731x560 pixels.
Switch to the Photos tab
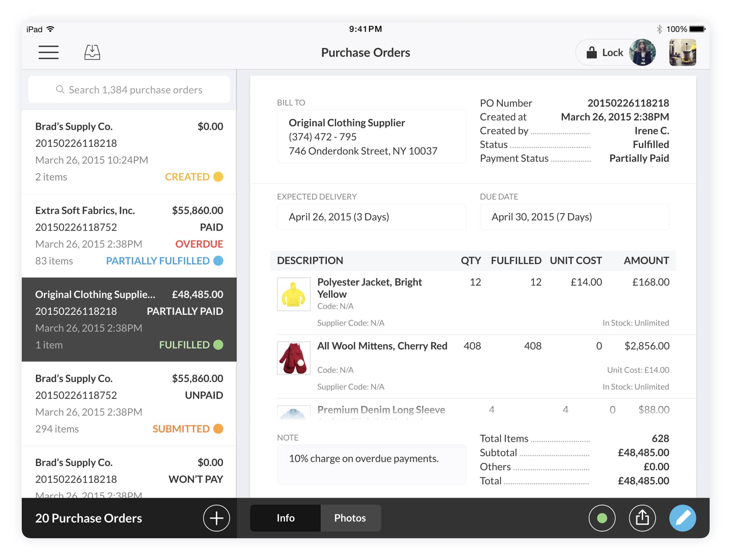349,518
